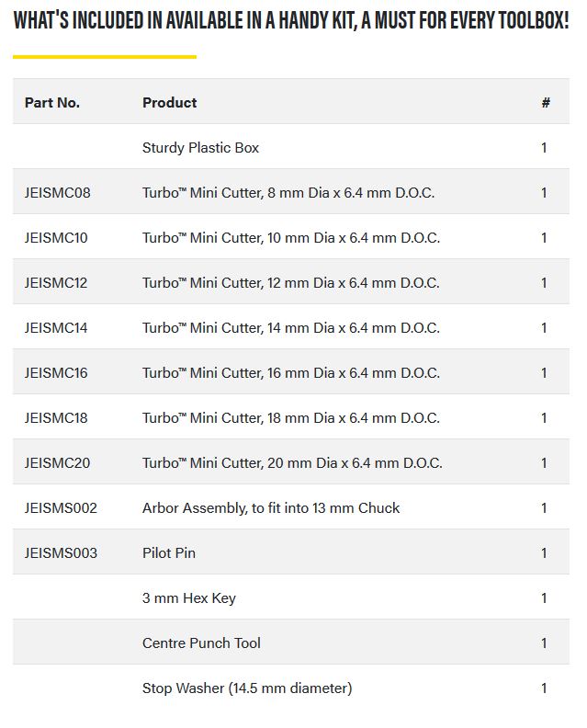This screenshot has height=728, width=587.
Task: Click part number JEISMC08
Action: [x=58, y=193]
